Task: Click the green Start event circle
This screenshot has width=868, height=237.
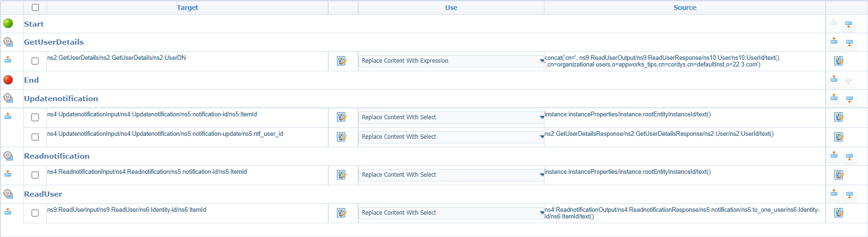Action: coord(8,23)
